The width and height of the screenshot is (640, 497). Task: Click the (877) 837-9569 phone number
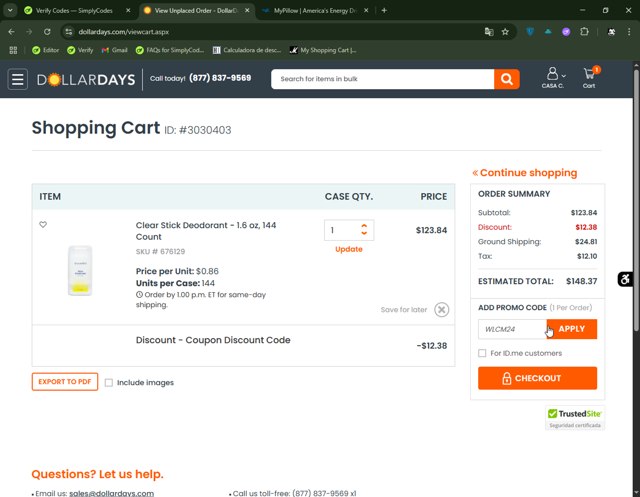(220, 78)
